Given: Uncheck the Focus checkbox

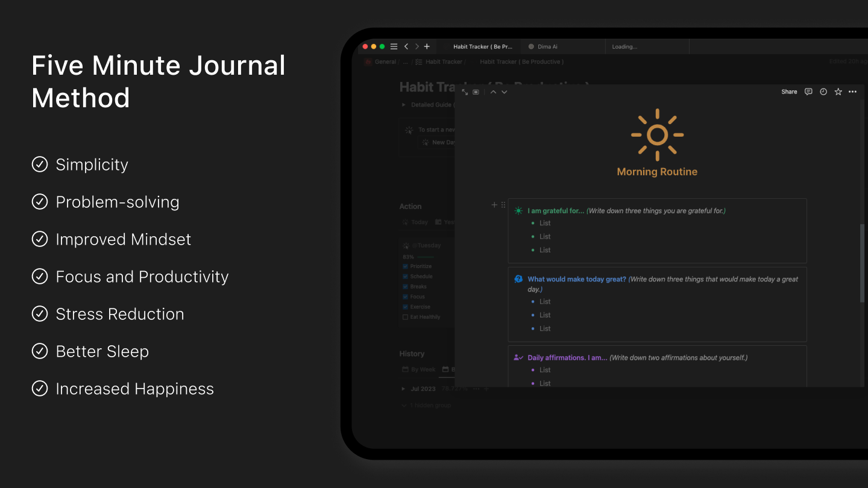Looking at the screenshot, I should click(405, 297).
